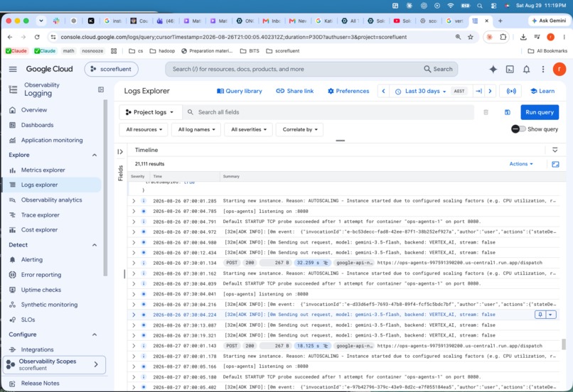Open a new browser tab
573x392 pixels.
(x=500, y=21)
